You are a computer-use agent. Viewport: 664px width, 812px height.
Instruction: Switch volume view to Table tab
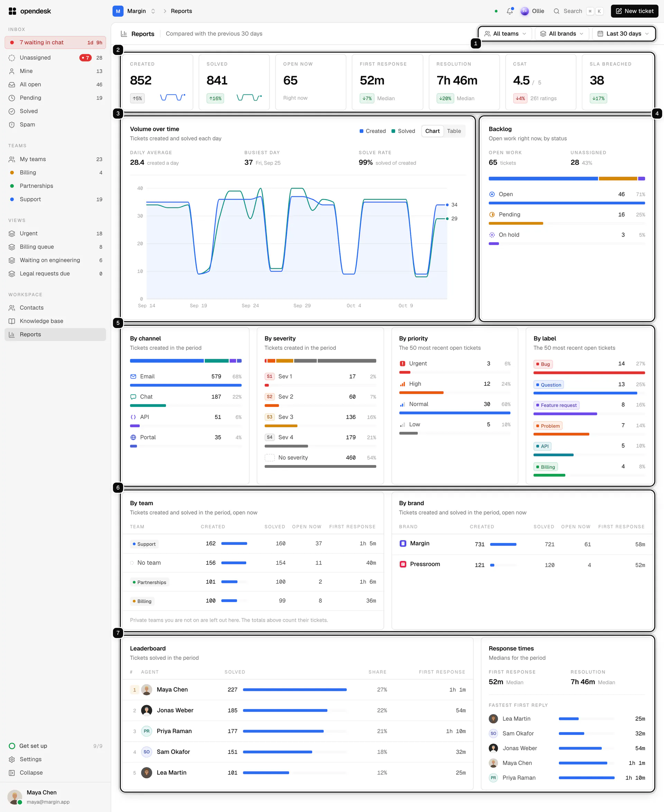[x=454, y=131]
